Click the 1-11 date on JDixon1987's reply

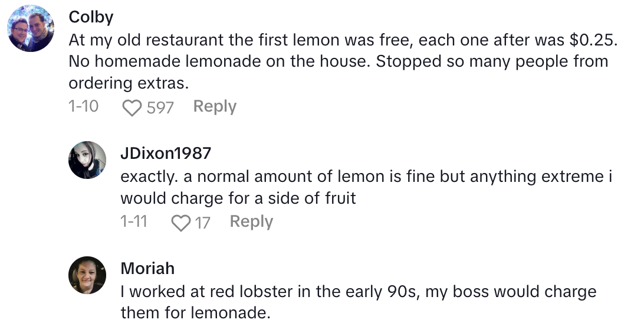[x=134, y=222]
